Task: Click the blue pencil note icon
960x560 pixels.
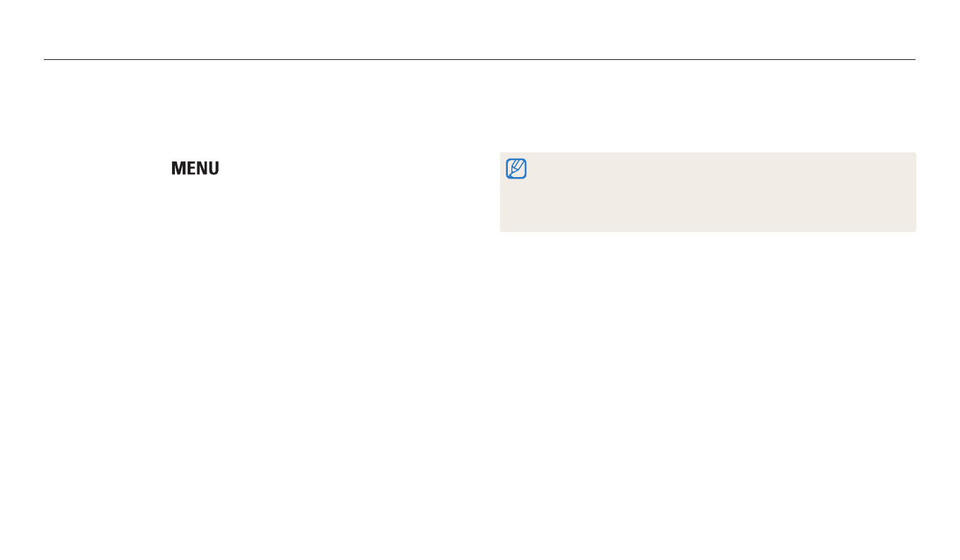Action: click(516, 169)
